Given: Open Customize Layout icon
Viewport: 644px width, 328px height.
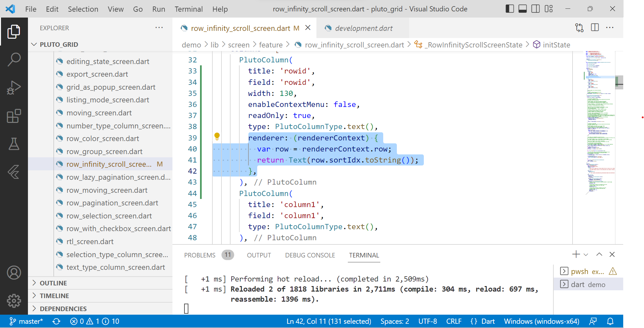Looking at the screenshot, I should (549, 9).
